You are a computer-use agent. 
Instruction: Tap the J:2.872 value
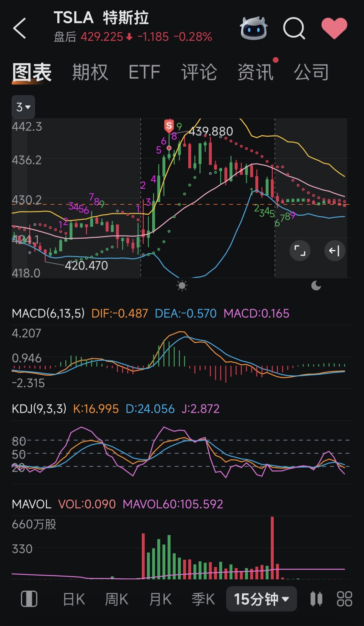[x=201, y=409]
